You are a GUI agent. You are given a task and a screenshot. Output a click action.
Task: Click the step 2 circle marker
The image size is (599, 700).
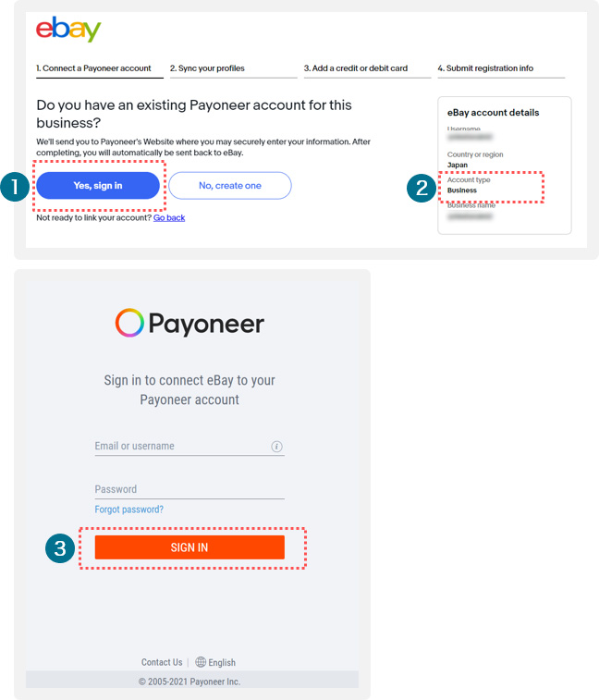coord(422,188)
